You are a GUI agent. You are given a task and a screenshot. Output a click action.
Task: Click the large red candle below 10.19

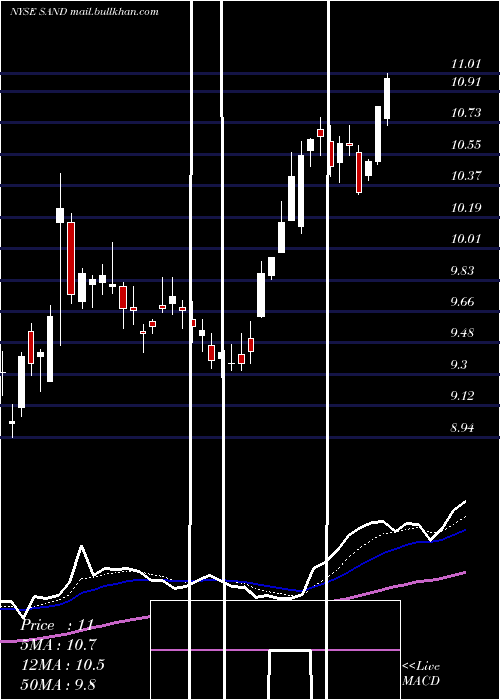tap(71, 258)
